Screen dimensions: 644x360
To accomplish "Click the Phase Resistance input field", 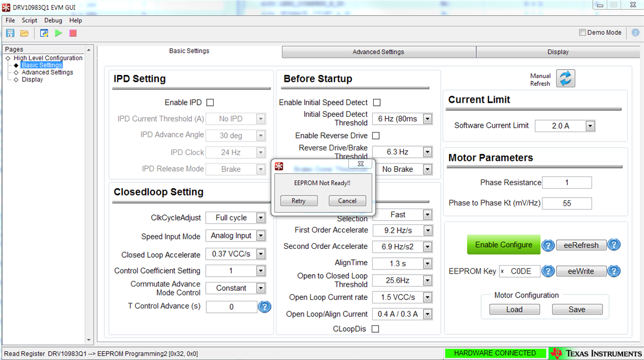I will (567, 182).
